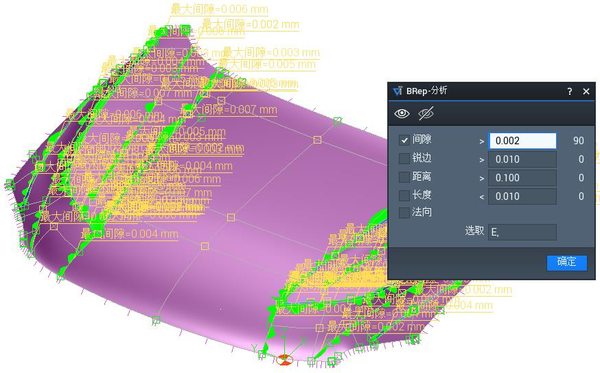Viewport: 600px width, 373px height.
Task: Enable the 锐边 checkbox
Action: click(404, 159)
